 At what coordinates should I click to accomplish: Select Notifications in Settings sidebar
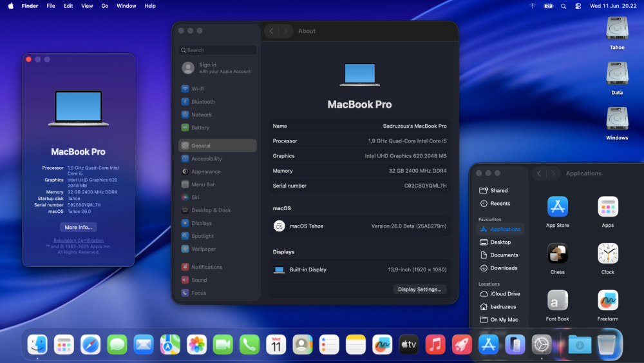tap(218, 267)
